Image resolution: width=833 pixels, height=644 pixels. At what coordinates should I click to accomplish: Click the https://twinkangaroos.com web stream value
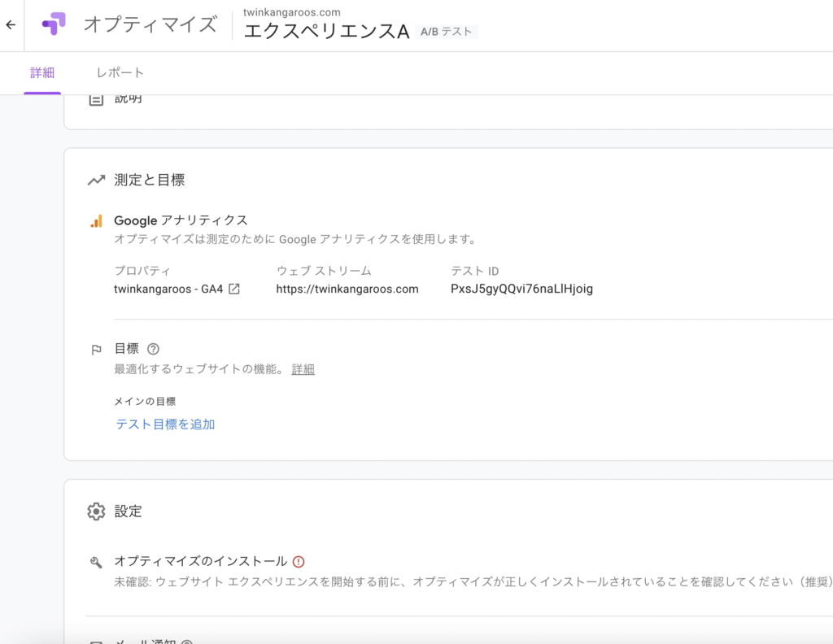tap(347, 289)
